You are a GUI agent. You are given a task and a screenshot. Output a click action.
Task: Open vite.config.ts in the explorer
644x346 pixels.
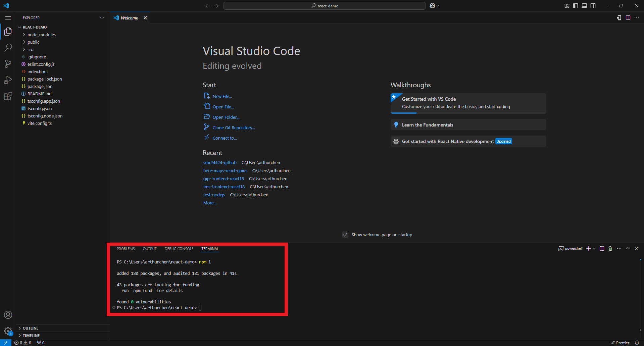pos(63,123)
